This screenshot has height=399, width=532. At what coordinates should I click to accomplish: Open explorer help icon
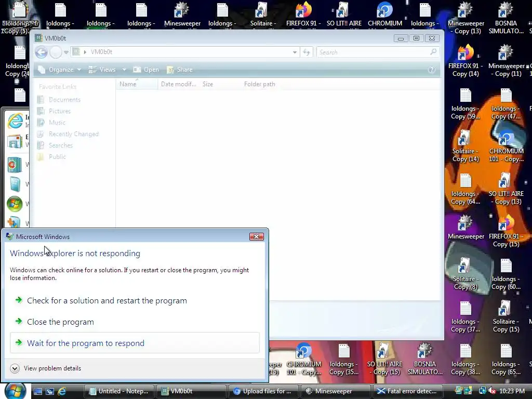[432, 70]
